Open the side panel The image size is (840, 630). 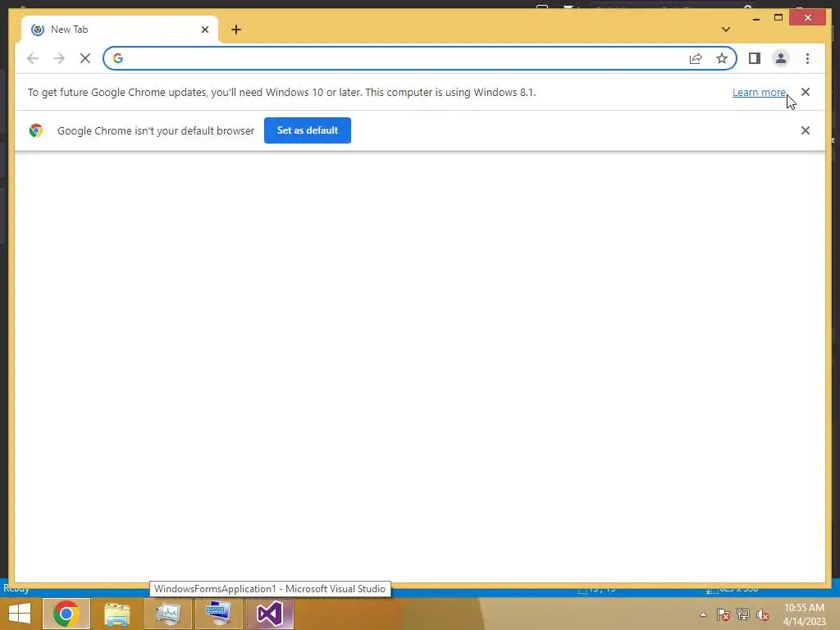click(x=755, y=58)
